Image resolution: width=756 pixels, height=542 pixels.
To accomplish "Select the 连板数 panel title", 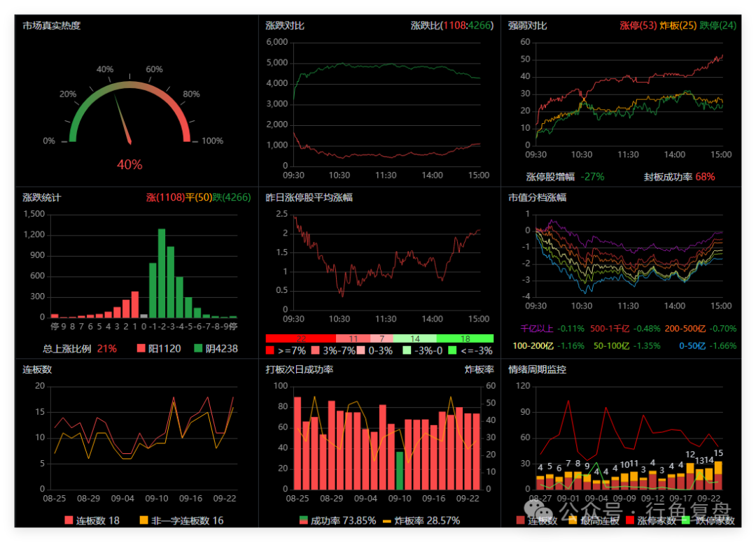I will click(37, 369).
